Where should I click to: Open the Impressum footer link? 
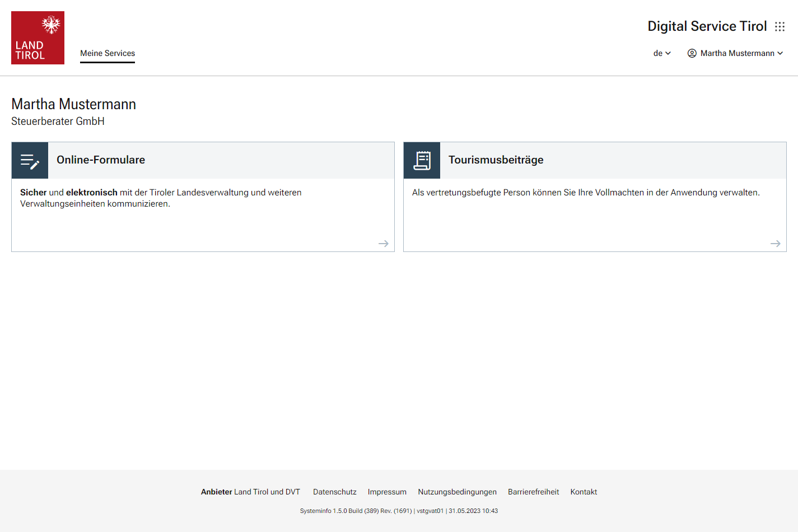pos(387,492)
